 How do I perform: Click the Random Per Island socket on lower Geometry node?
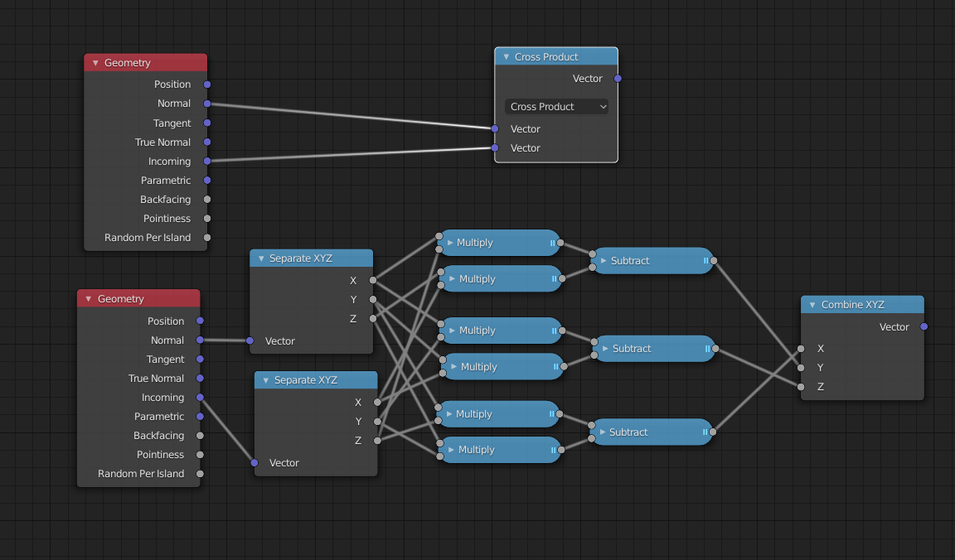pos(199,473)
